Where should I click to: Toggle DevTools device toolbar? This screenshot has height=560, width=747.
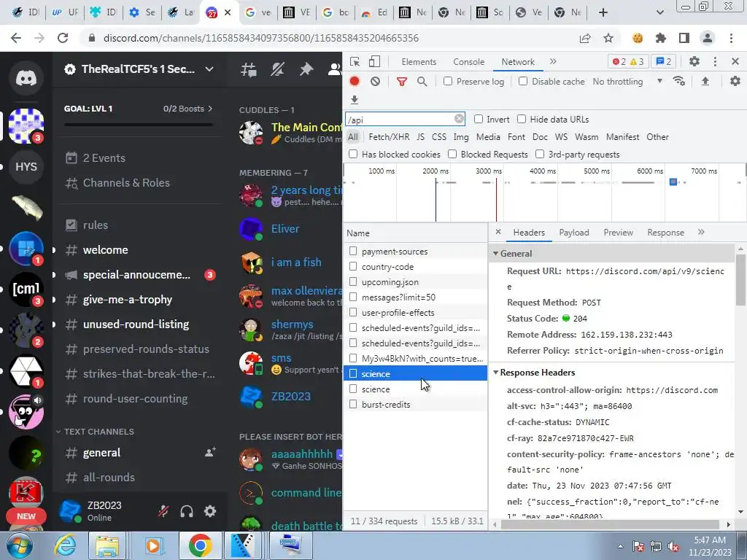pyautogui.click(x=374, y=61)
